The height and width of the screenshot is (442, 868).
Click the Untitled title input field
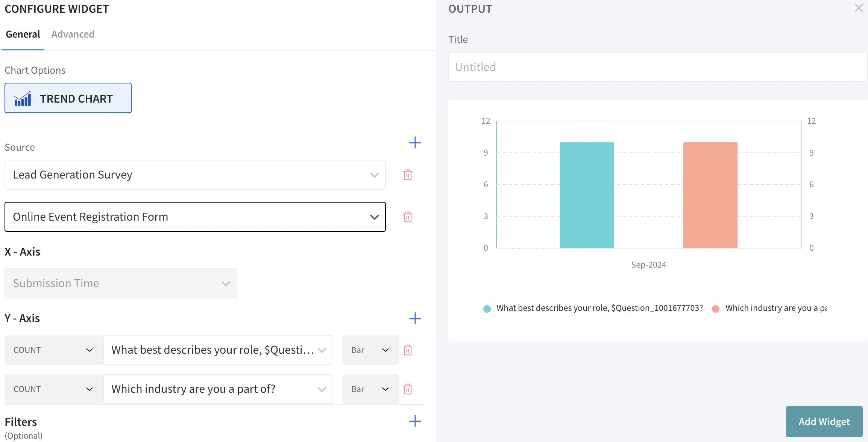657,67
